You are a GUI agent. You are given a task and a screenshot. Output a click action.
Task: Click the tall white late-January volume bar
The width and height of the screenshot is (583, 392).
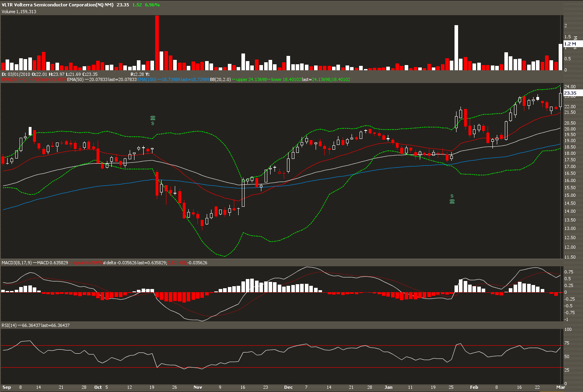[x=456, y=48]
